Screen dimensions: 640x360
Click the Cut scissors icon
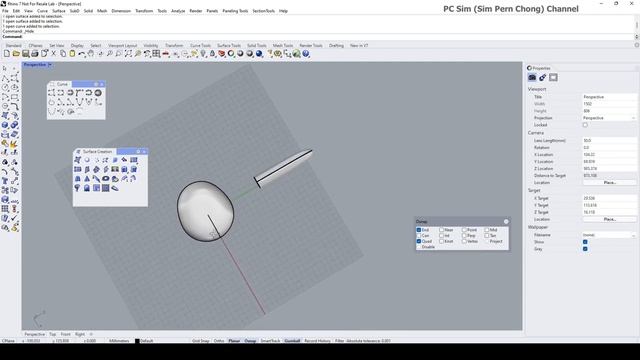tap(53, 53)
